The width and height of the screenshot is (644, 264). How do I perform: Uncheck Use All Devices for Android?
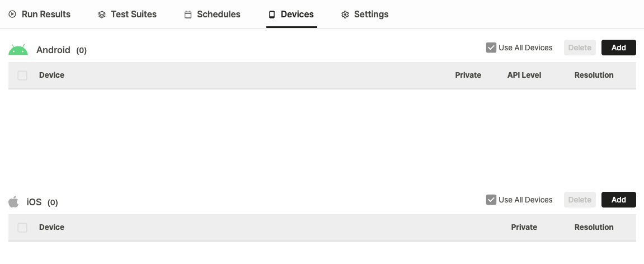point(491,48)
